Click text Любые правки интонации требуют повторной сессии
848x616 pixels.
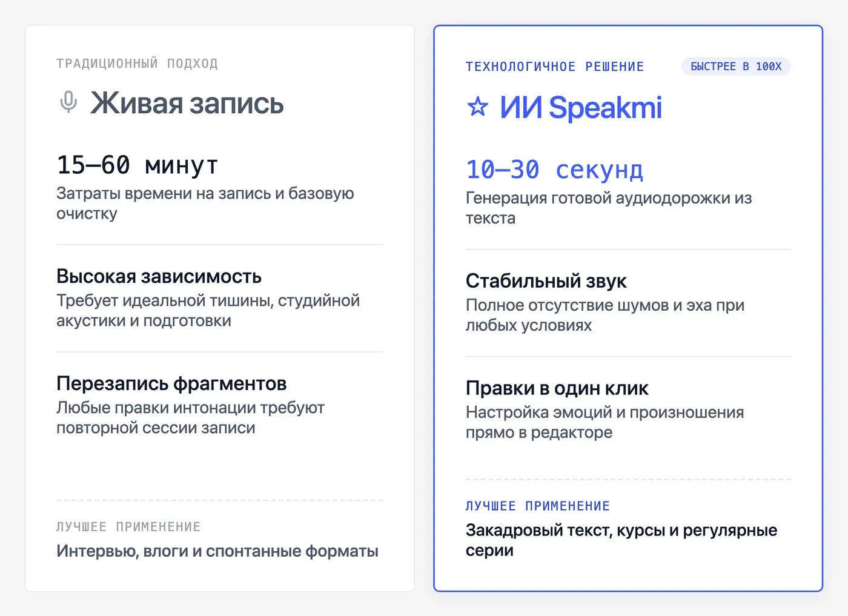[190, 418]
